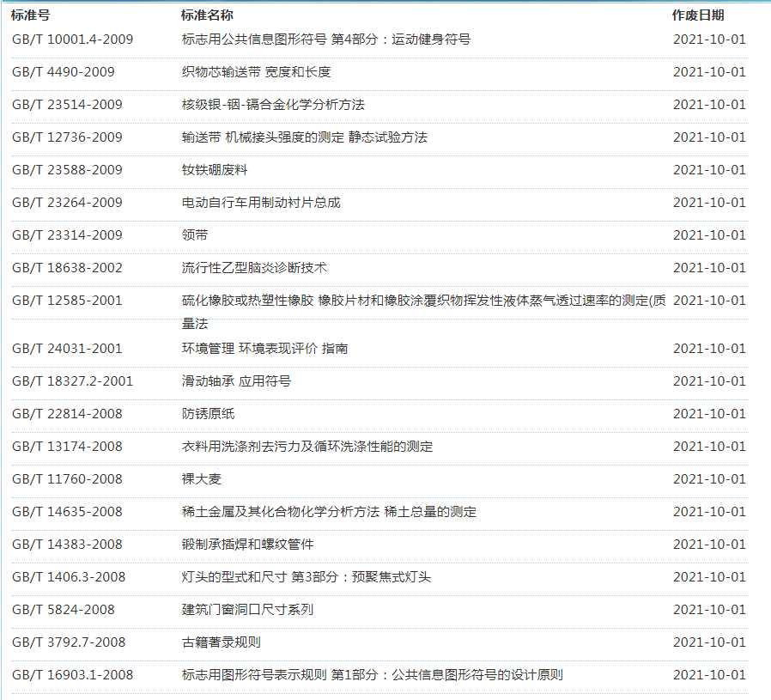
Task: Click standard number GB/T 14383-2008
Action: 67,545
